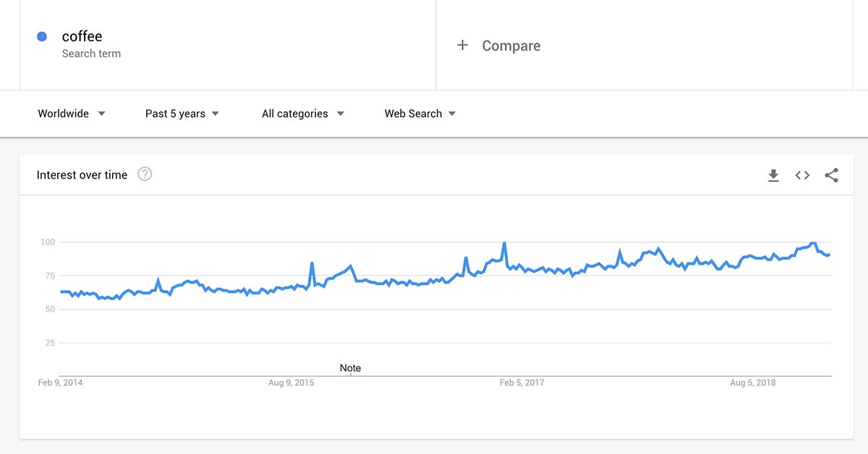Open the Worldwide region filter arrow

point(102,113)
